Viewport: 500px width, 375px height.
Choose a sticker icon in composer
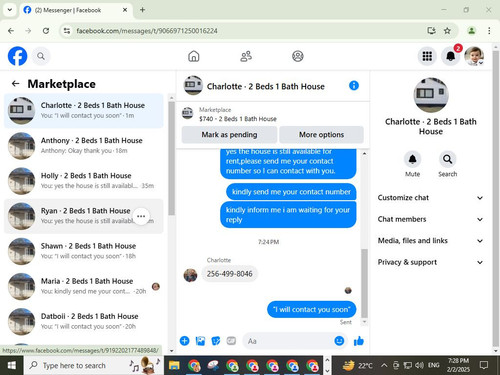coord(216,341)
